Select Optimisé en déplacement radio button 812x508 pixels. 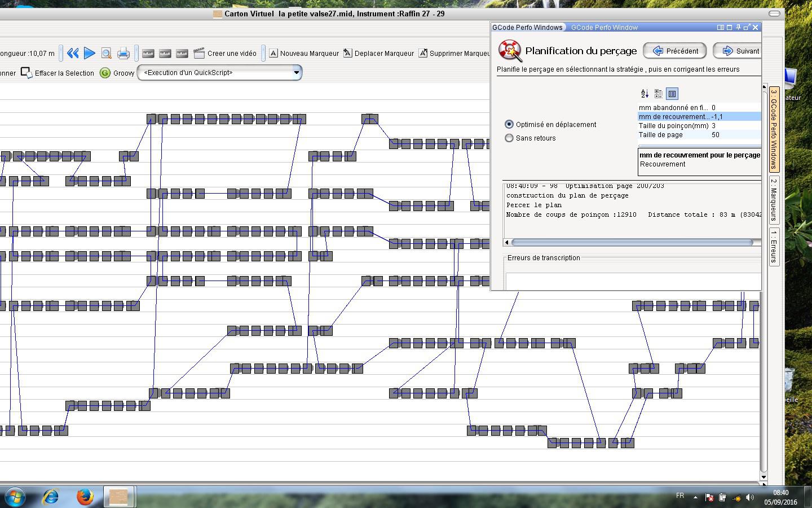pyautogui.click(x=509, y=124)
